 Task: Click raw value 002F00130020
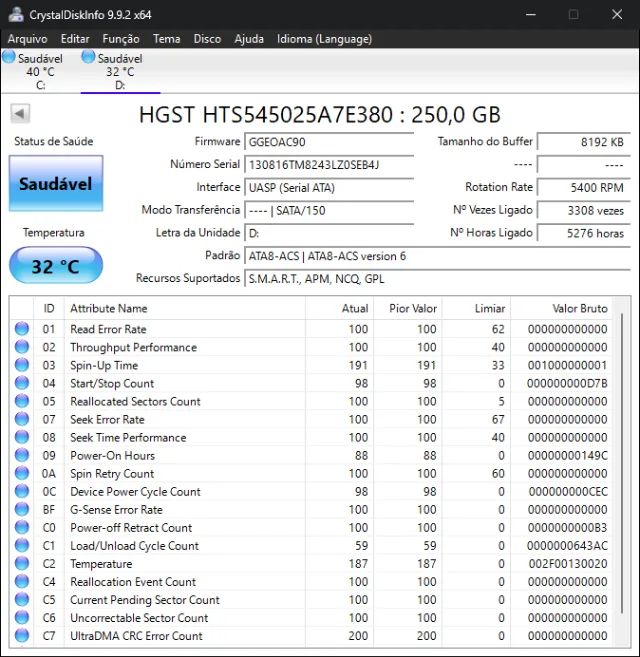coord(568,564)
